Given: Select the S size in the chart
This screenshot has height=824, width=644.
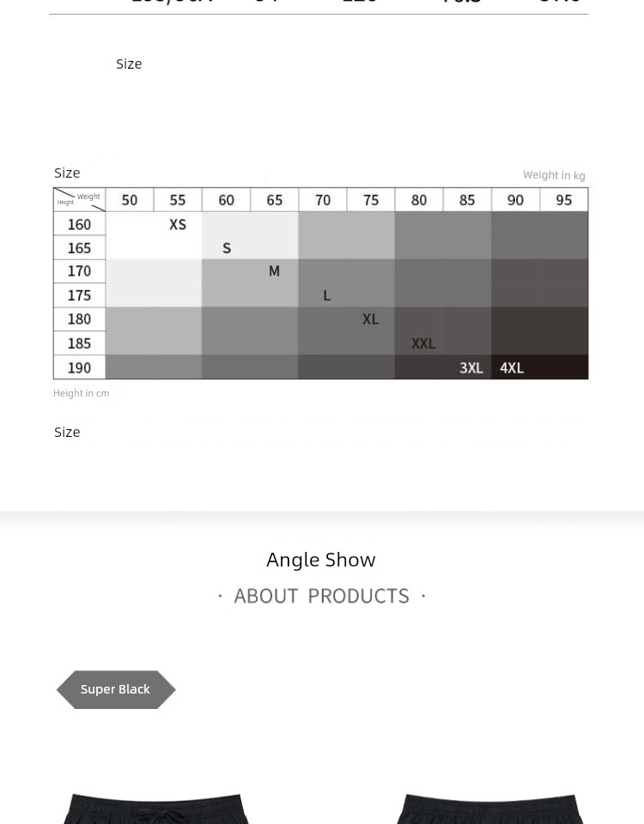Looking at the screenshot, I should [227, 248].
